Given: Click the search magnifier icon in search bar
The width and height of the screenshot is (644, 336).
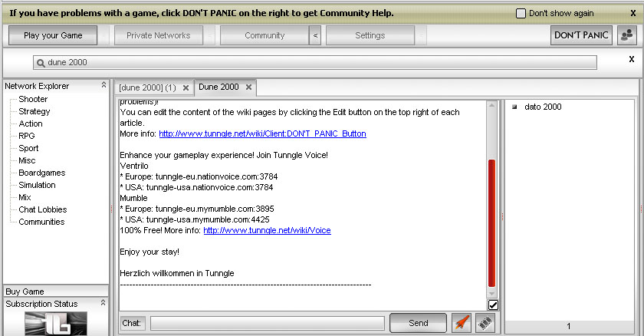Looking at the screenshot, I should (x=41, y=63).
